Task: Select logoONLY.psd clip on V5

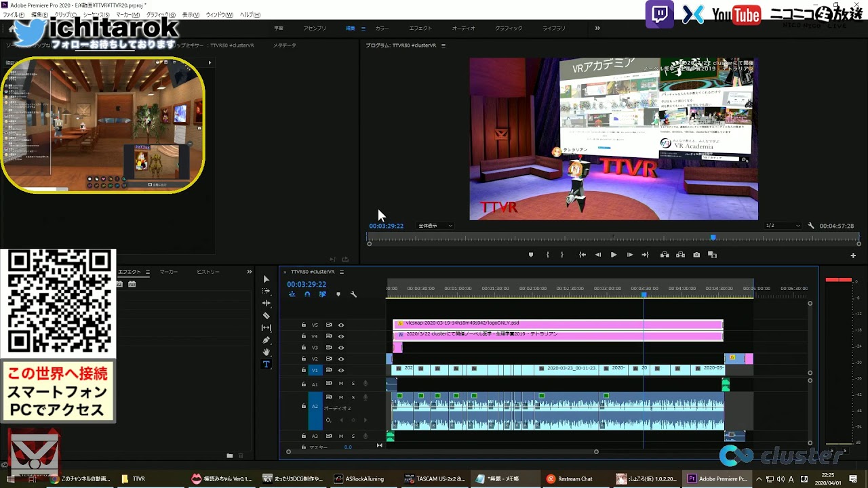Action: pos(558,323)
